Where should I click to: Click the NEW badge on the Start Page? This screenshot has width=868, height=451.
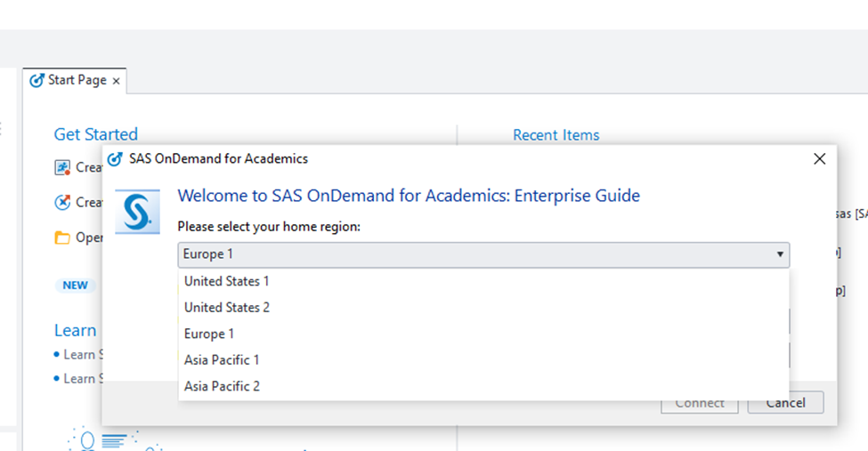(x=75, y=286)
